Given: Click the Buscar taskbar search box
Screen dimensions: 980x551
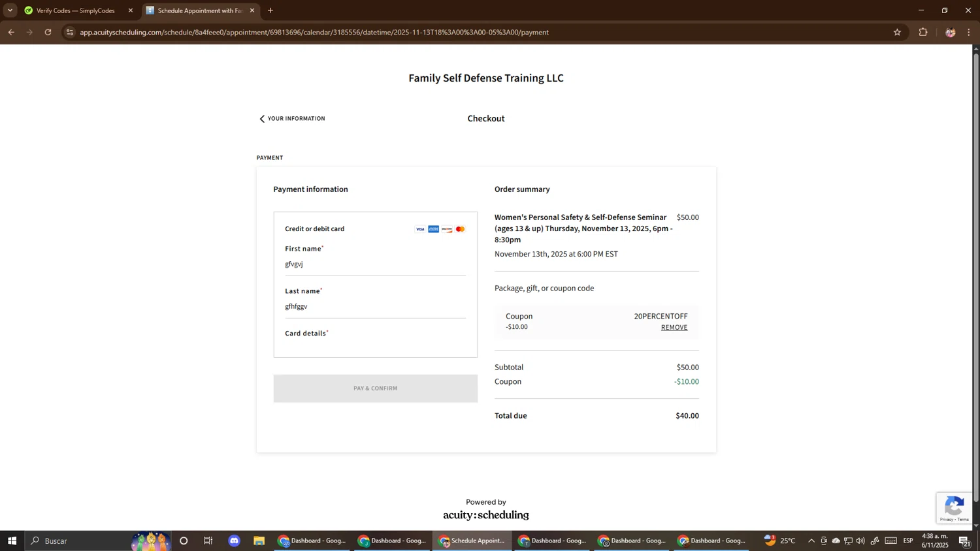Looking at the screenshot, I should click(98, 541).
